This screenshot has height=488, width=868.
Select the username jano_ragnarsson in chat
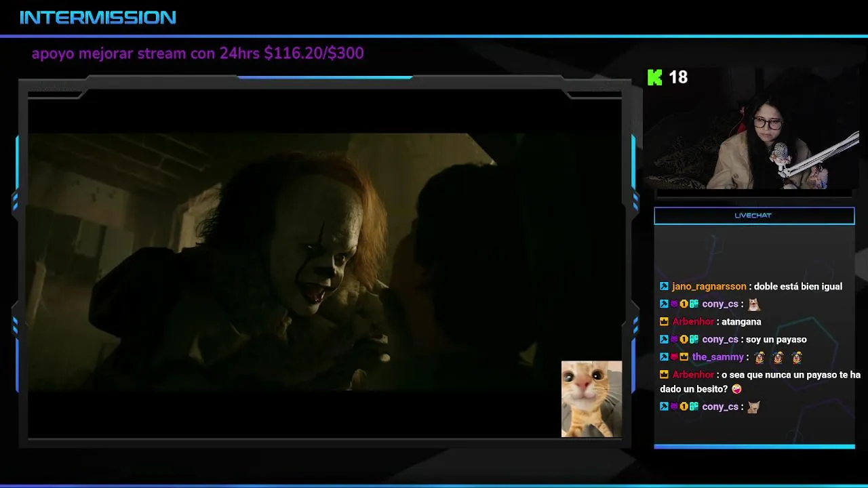pos(709,287)
